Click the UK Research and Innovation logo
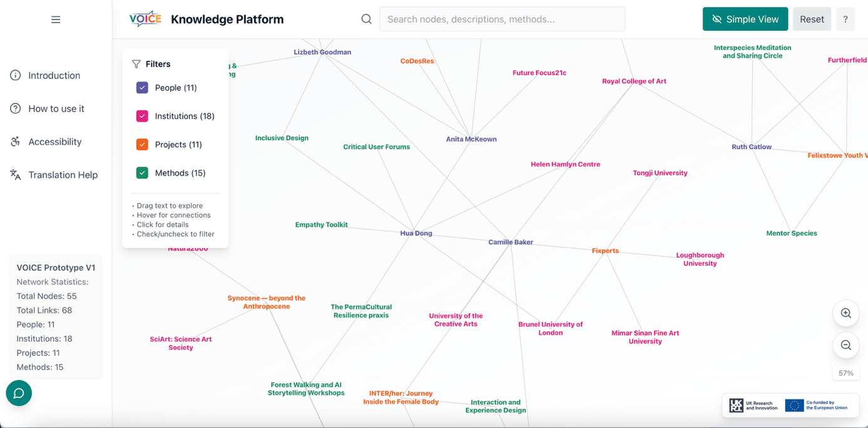The width and height of the screenshot is (868, 428). pos(753,405)
